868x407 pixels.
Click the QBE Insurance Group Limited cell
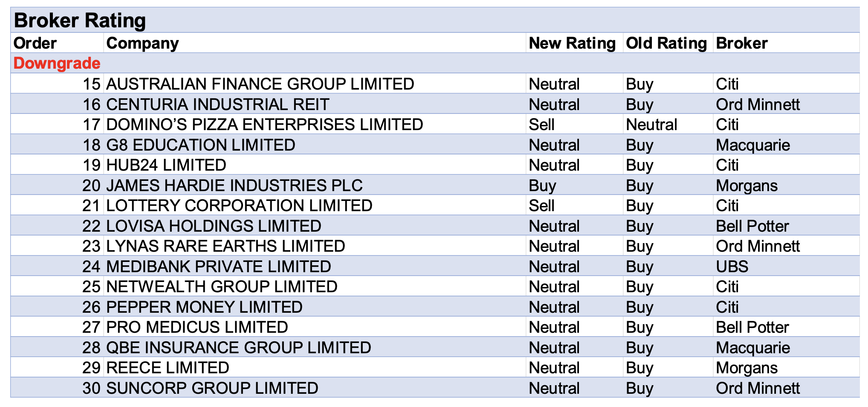[x=238, y=348]
